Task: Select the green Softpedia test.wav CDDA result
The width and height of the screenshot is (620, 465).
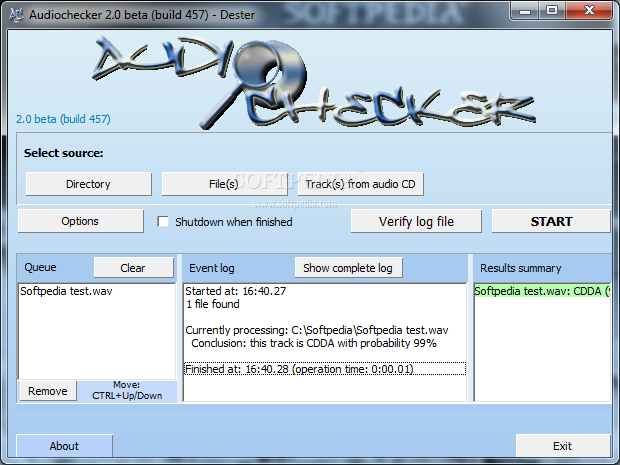Action: 542,291
